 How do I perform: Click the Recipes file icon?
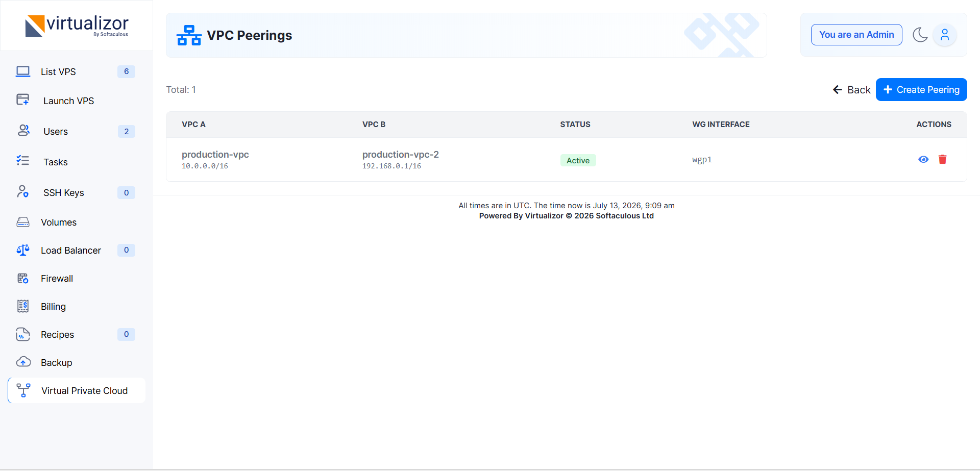(x=23, y=334)
